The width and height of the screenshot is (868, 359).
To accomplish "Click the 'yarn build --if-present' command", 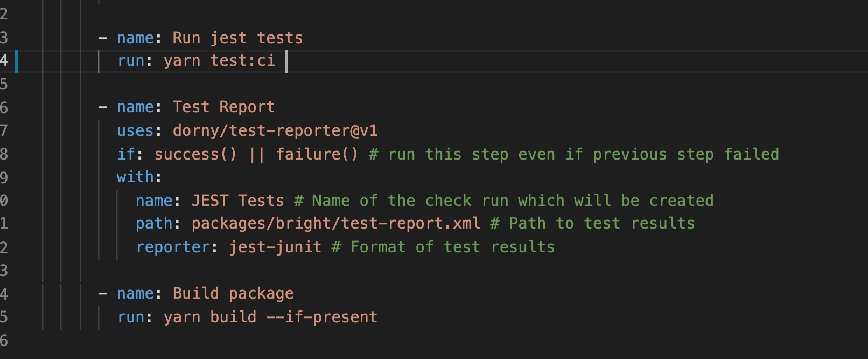I will click(271, 317).
